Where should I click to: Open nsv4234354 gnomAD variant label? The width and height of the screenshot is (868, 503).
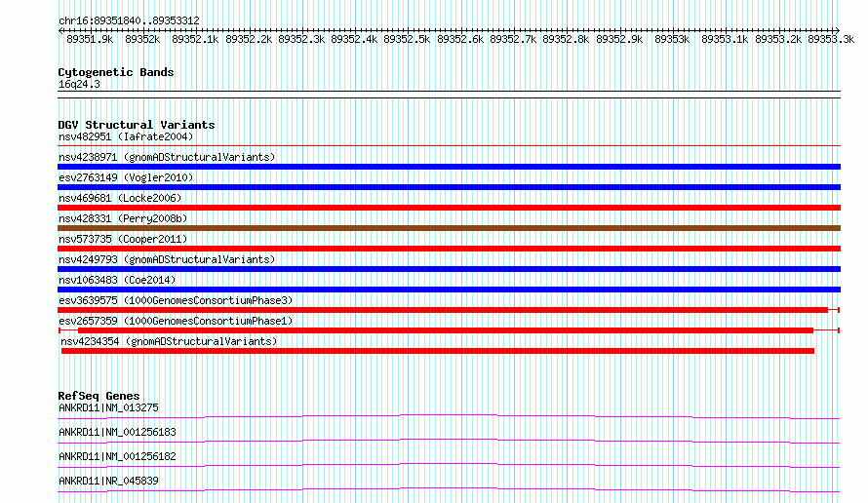(169, 341)
